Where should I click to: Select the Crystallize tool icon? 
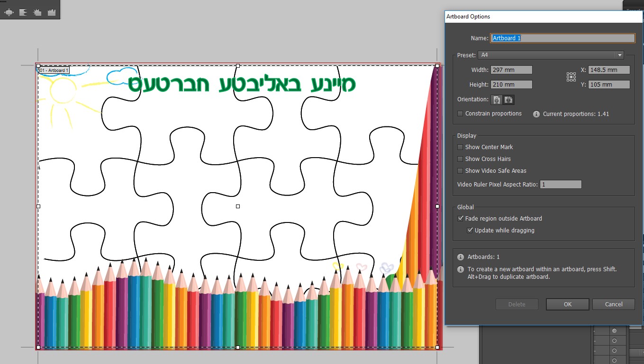pyautogui.click(x=37, y=11)
